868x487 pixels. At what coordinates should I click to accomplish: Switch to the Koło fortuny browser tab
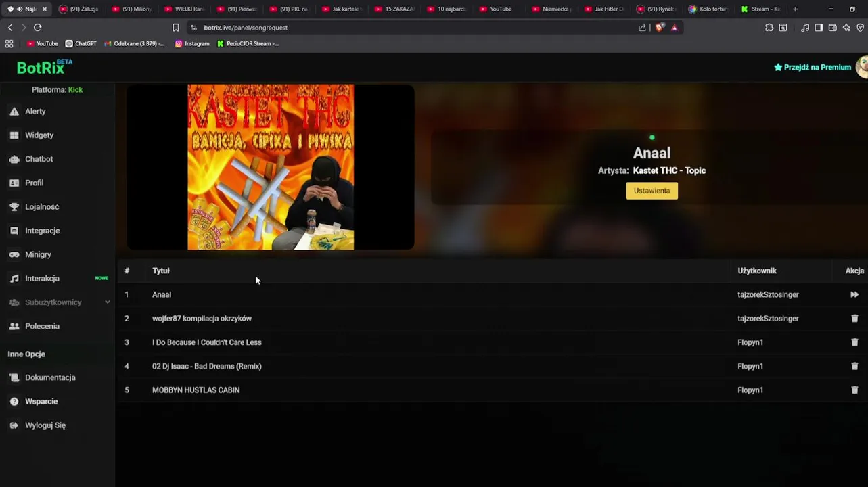pyautogui.click(x=708, y=9)
